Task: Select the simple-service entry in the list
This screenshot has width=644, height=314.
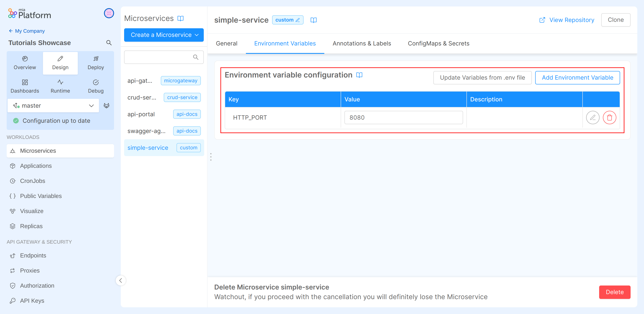Action: (148, 147)
